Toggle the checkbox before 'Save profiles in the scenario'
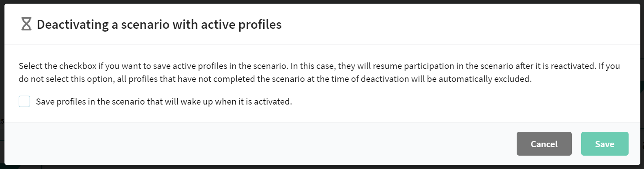Screen dimensions: 644x169 (24, 101)
